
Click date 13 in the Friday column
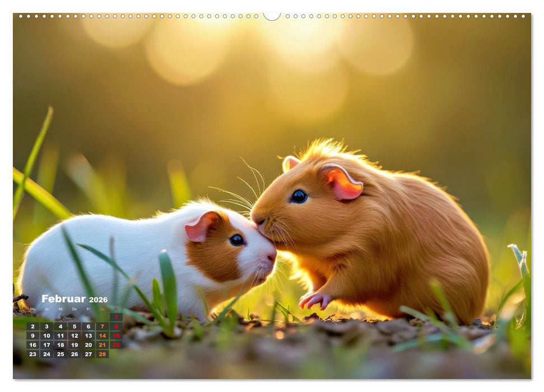tap(89, 336)
